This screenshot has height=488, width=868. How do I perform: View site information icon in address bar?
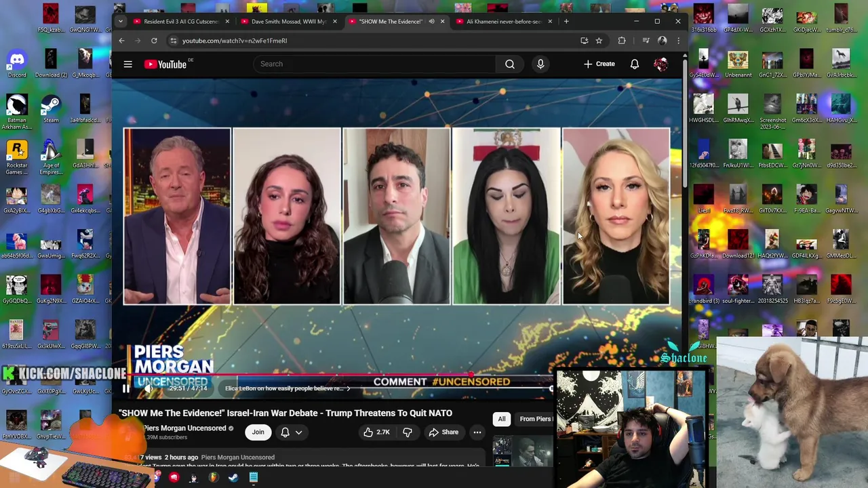coord(173,41)
